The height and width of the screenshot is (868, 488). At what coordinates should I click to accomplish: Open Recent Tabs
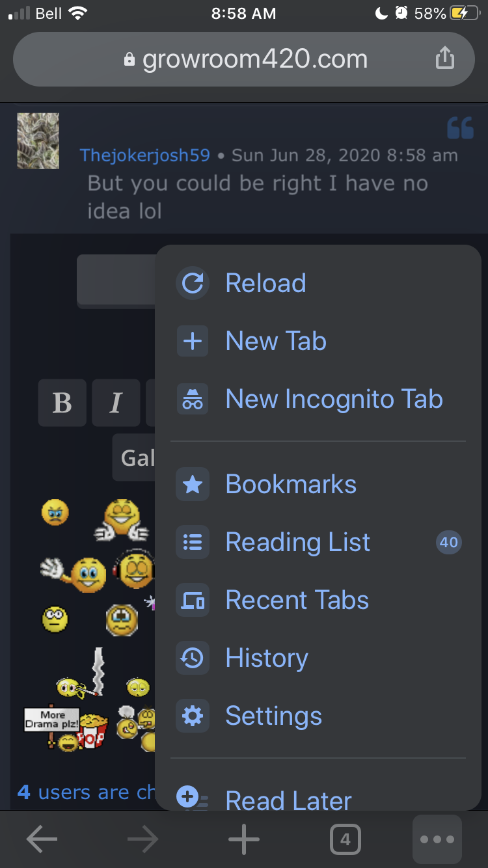[297, 600]
